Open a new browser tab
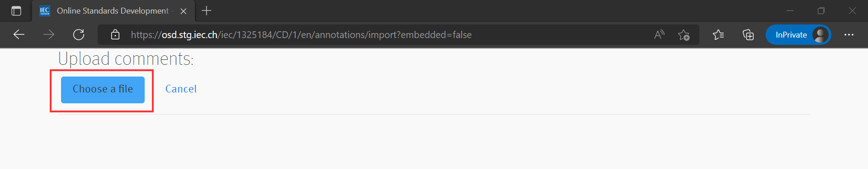 [x=207, y=11]
